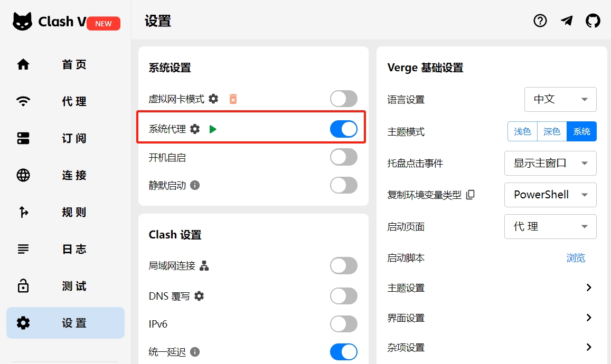Viewport: 611px width, 364px height.
Task: Open the DNS 覆写 settings gear
Action: 199,296
